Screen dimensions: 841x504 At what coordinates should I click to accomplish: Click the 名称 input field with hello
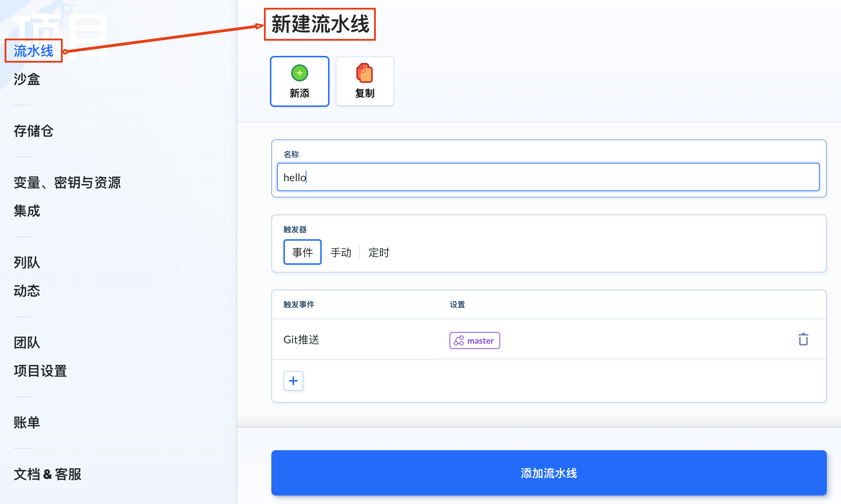[x=548, y=177]
